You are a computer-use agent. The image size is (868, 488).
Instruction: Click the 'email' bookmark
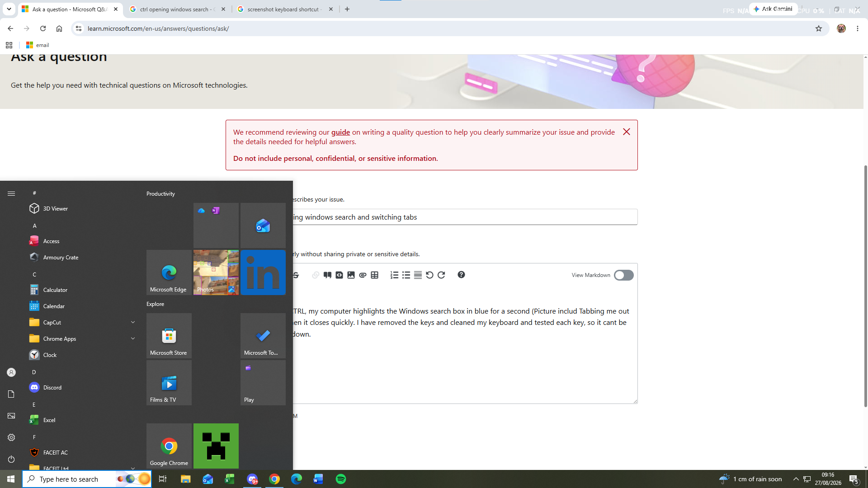point(38,45)
